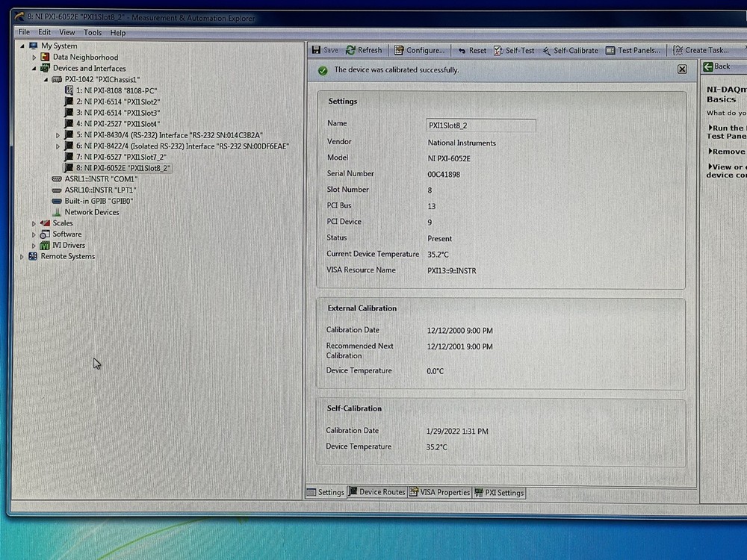Expand the NI PXI-8422/4 Isolated RS-232 node
The width and height of the screenshot is (747, 560).
tap(58, 146)
